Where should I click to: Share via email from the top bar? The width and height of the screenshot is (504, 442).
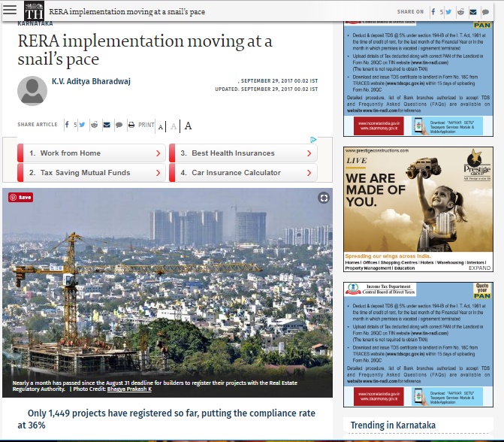473,12
